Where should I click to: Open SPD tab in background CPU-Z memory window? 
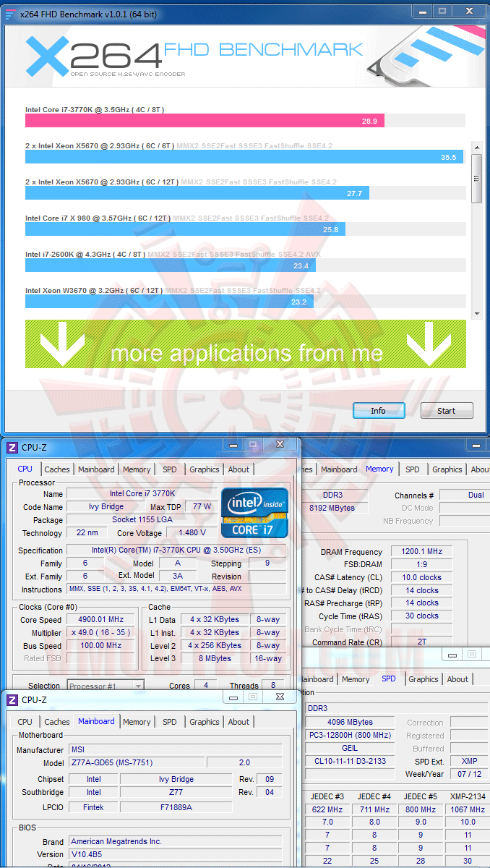[412, 469]
